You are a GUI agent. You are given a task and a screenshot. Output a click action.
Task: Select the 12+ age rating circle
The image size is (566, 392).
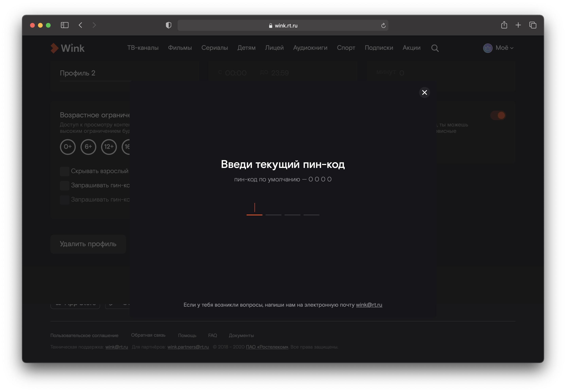[109, 147]
